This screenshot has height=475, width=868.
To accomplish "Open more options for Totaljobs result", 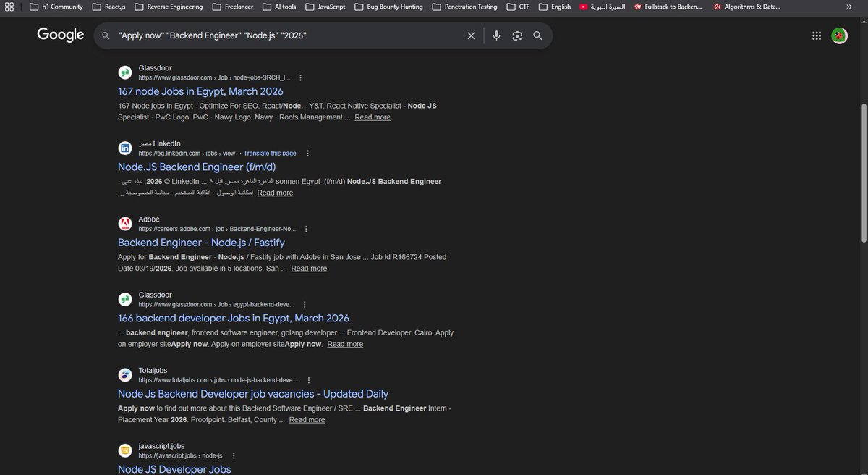I will 308,380.
